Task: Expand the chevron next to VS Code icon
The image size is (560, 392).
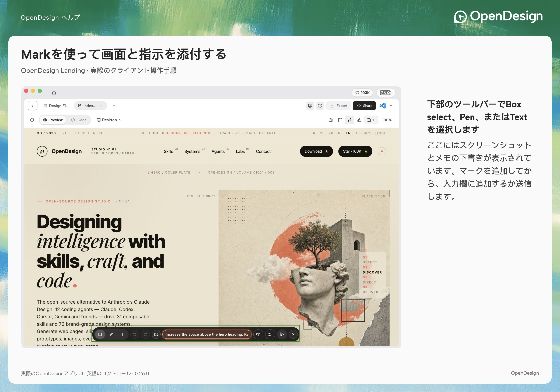Action: pos(391,106)
